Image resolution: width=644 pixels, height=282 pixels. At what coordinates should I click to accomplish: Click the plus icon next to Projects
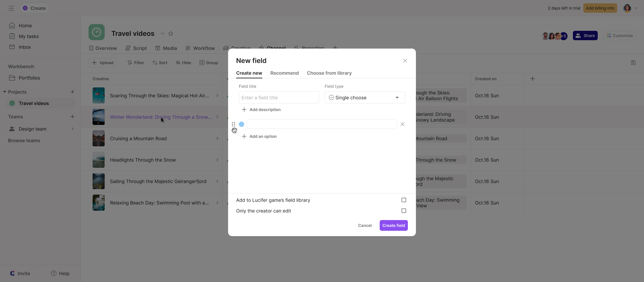(72, 92)
